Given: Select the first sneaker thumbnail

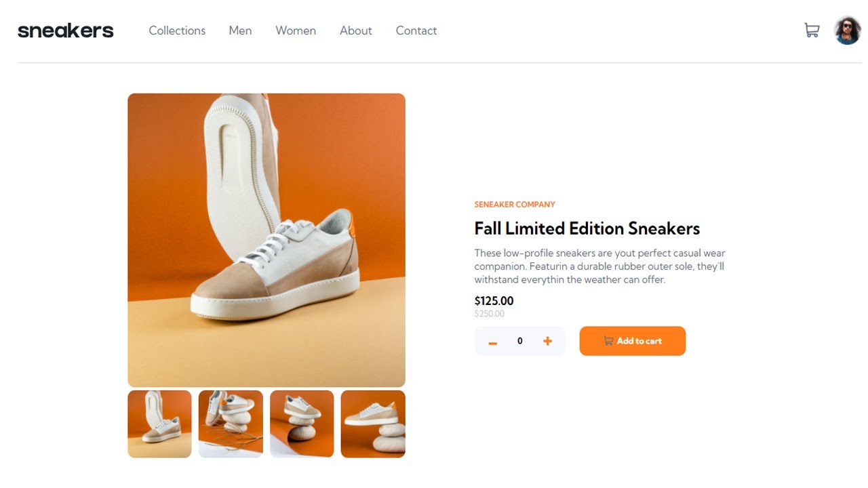Looking at the screenshot, I should 159,424.
